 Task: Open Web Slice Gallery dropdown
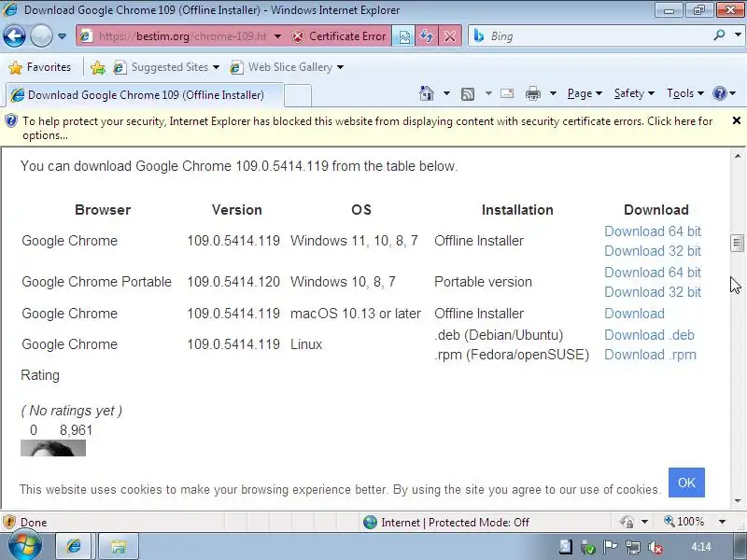(x=287, y=67)
